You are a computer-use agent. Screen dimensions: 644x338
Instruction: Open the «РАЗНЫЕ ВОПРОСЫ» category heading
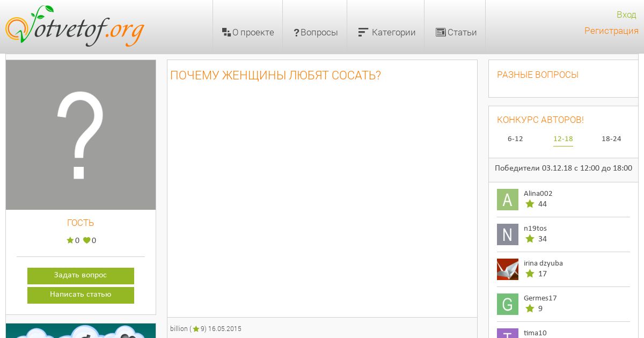tap(538, 75)
